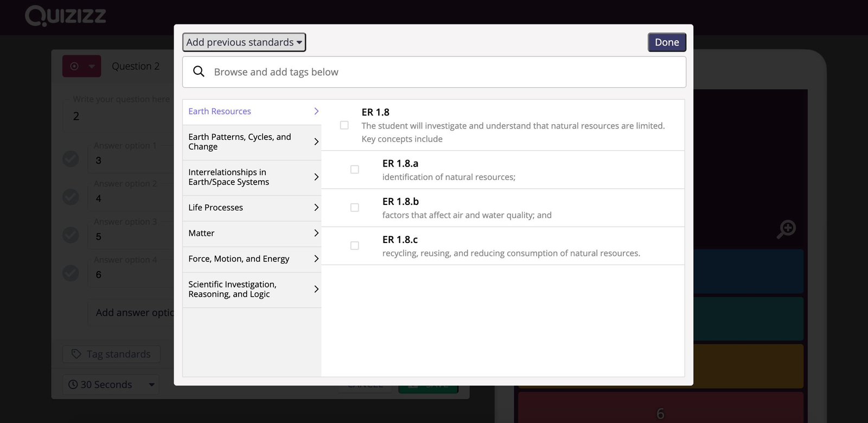This screenshot has height=423, width=868.
Task: Open the Add previous standards dropdown
Action: [x=244, y=42]
